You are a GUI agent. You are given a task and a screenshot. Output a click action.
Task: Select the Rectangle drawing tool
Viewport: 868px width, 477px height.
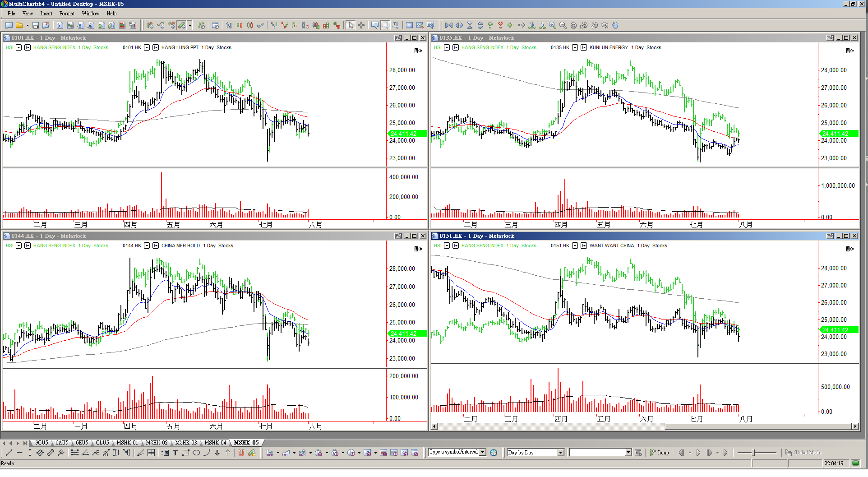[x=185, y=453]
